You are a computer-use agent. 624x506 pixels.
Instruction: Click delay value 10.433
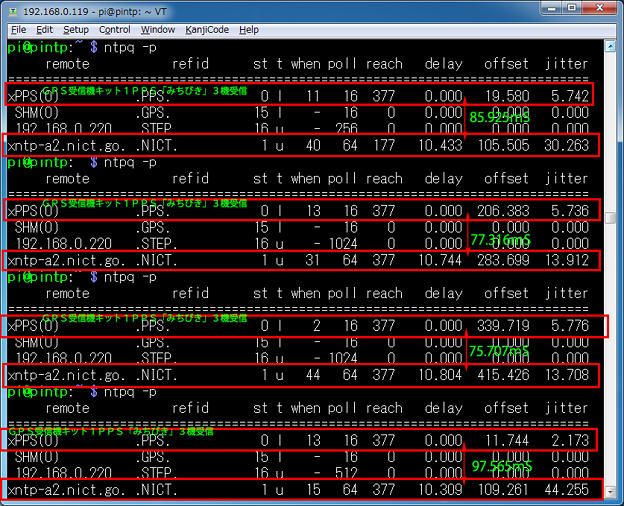[441, 145]
